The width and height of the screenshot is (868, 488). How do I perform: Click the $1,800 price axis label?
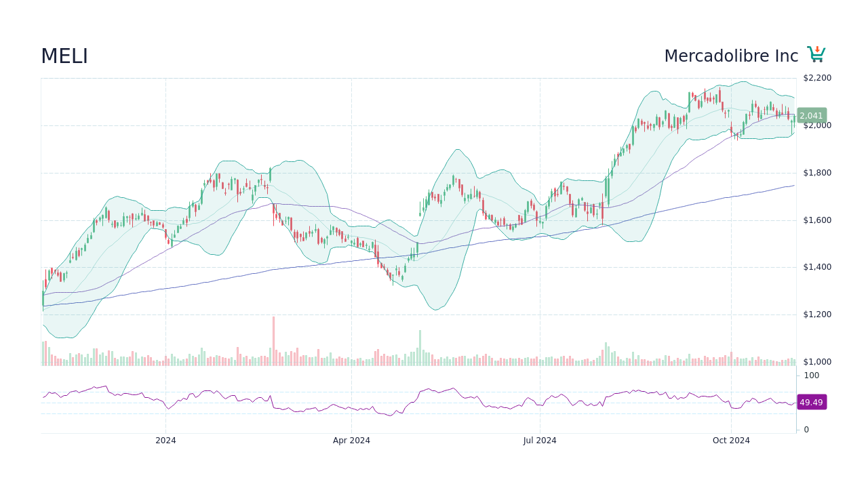pos(817,173)
